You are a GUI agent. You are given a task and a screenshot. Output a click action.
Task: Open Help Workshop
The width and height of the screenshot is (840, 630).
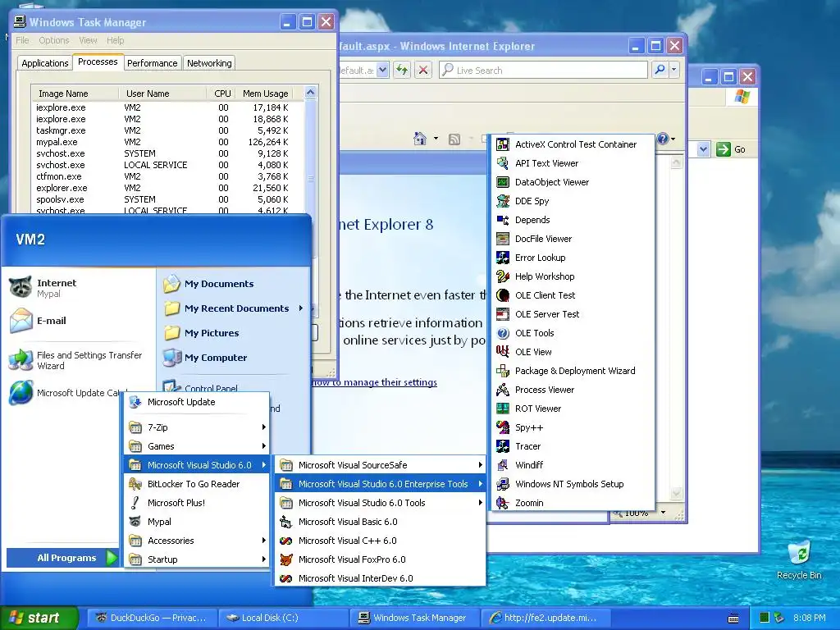573,276
